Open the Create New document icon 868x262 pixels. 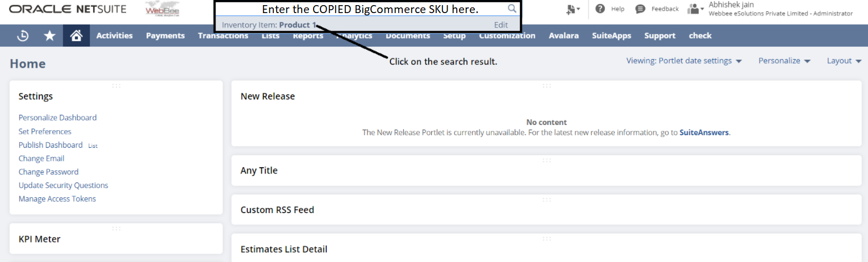click(573, 9)
